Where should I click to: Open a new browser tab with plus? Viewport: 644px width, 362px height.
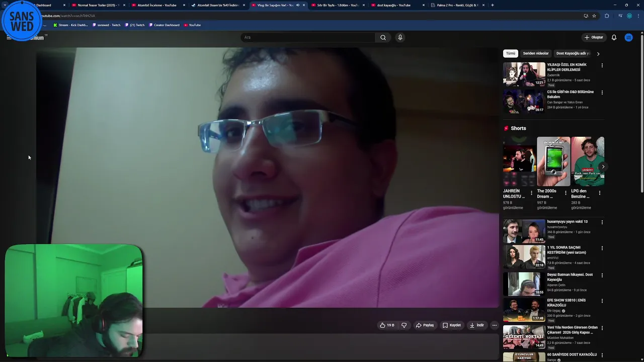click(x=492, y=5)
